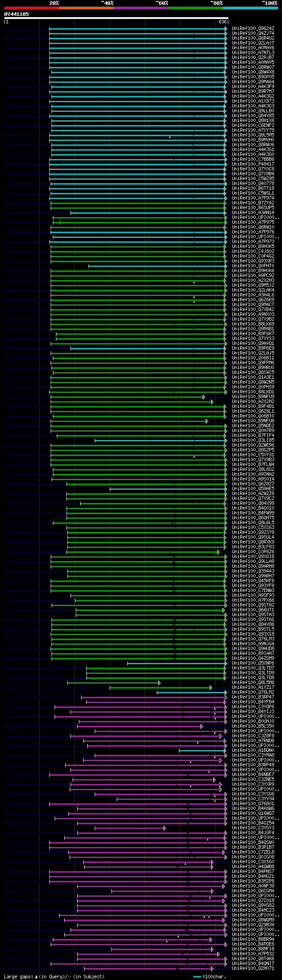
Task: Click the white query sequence bar
Action: (x=116, y=18)
